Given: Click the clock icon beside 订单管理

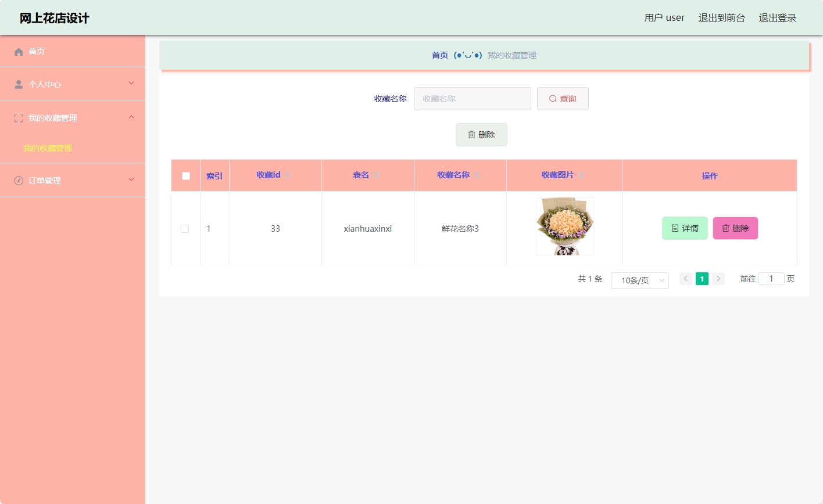Looking at the screenshot, I should pyautogui.click(x=18, y=180).
